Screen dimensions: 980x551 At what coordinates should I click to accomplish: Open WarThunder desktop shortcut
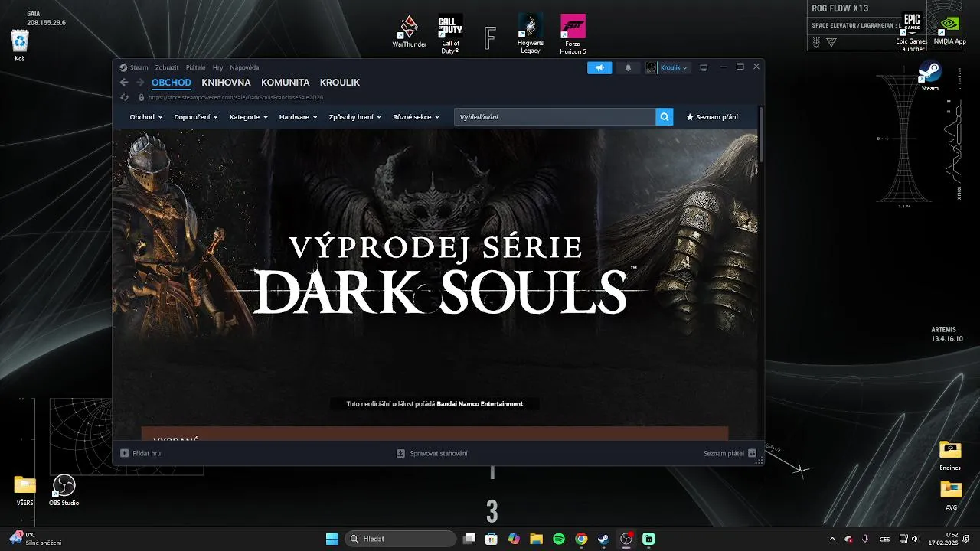point(409,31)
